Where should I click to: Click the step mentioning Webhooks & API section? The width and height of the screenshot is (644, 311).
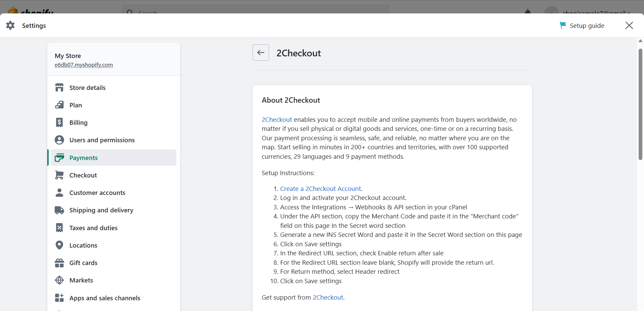374,207
